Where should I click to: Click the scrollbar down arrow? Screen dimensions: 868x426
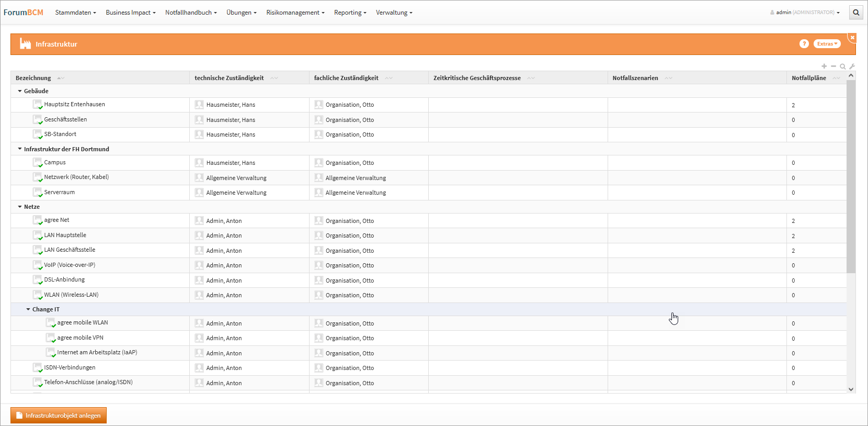[851, 389]
